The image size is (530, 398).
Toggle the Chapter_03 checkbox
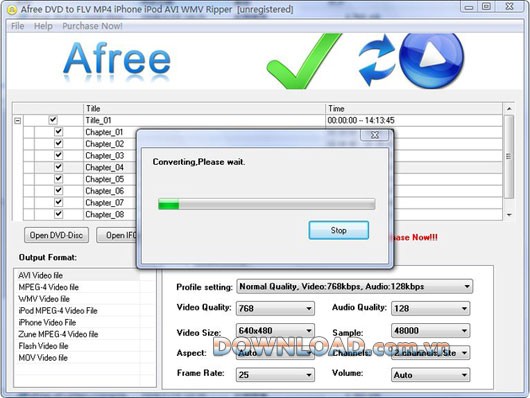[58, 155]
